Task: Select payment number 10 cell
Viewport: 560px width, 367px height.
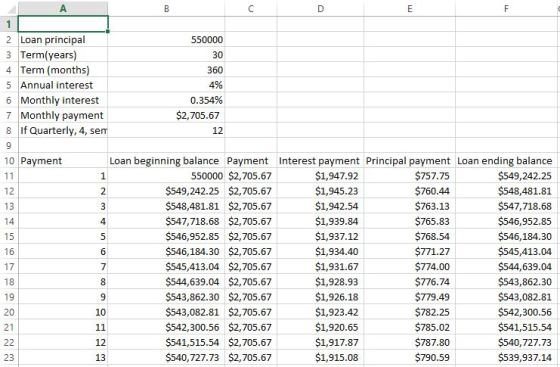Action: (63, 312)
